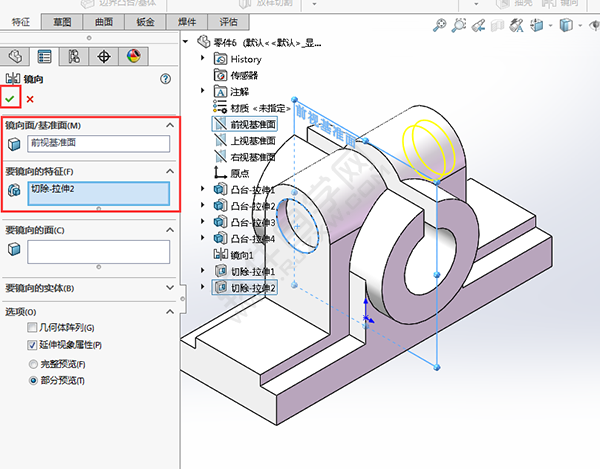The width and height of the screenshot is (600, 469).
Task: Collapse the 零件6 root tree node
Action: click(186, 41)
